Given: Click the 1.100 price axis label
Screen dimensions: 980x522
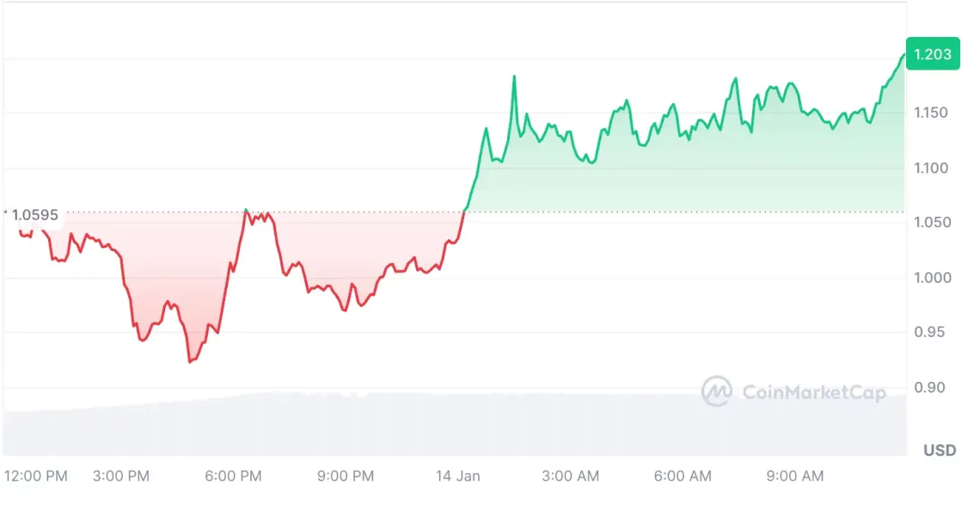Looking at the screenshot, I should click(x=931, y=168).
